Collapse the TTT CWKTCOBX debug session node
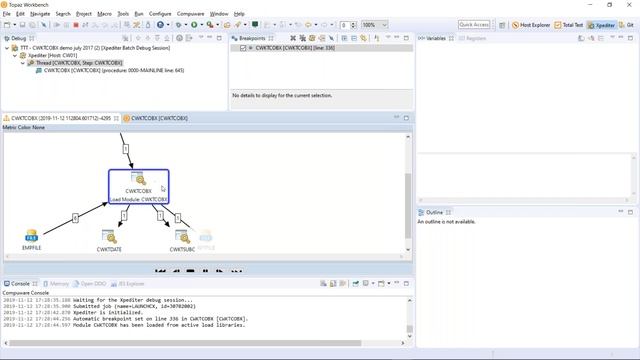640x360 pixels. (7, 48)
